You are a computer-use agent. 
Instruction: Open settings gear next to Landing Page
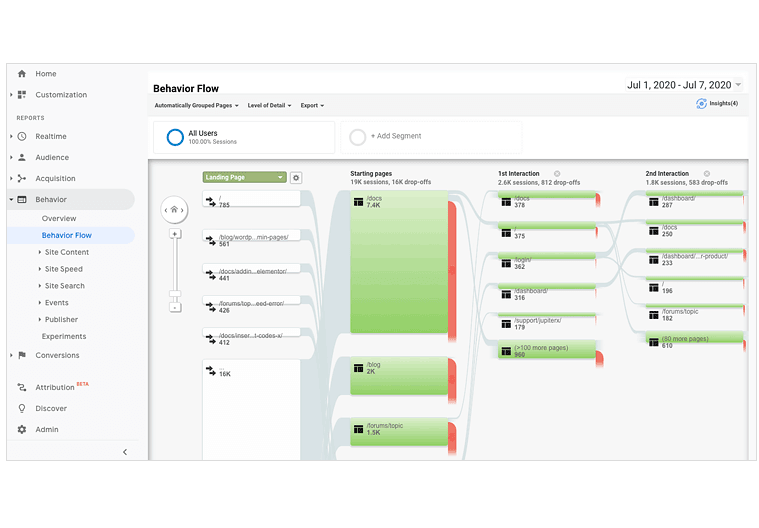[296, 178]
